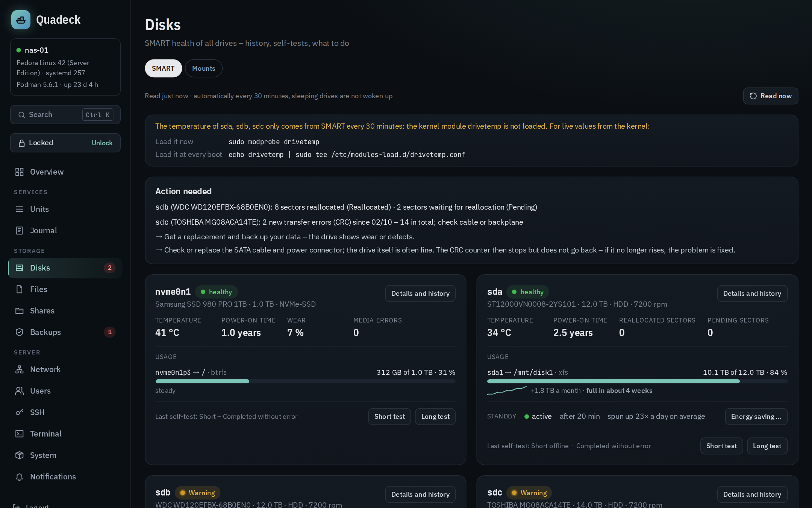The width and height of the screenshot is (812, 508).
Task: Click the search magnifier icon
Action: [x=22, y=115]
